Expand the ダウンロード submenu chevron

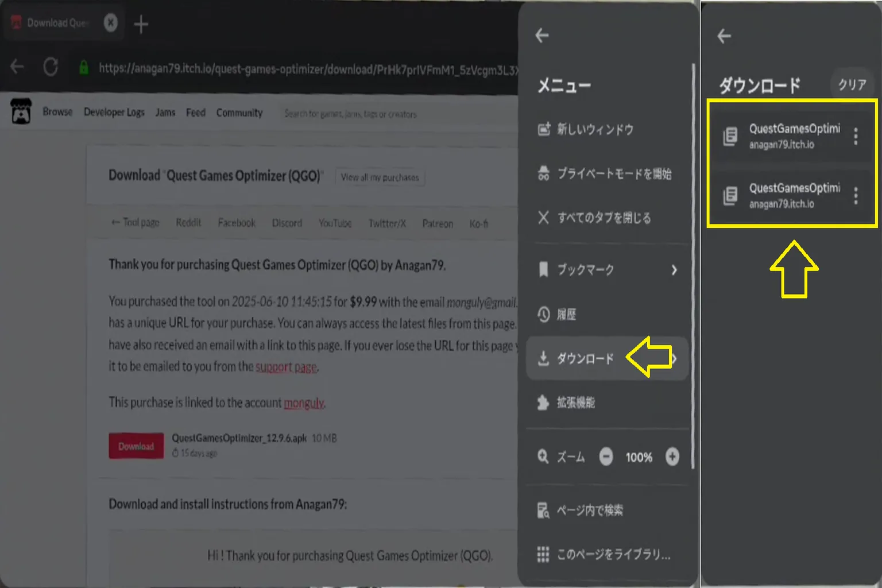point(674,358)
